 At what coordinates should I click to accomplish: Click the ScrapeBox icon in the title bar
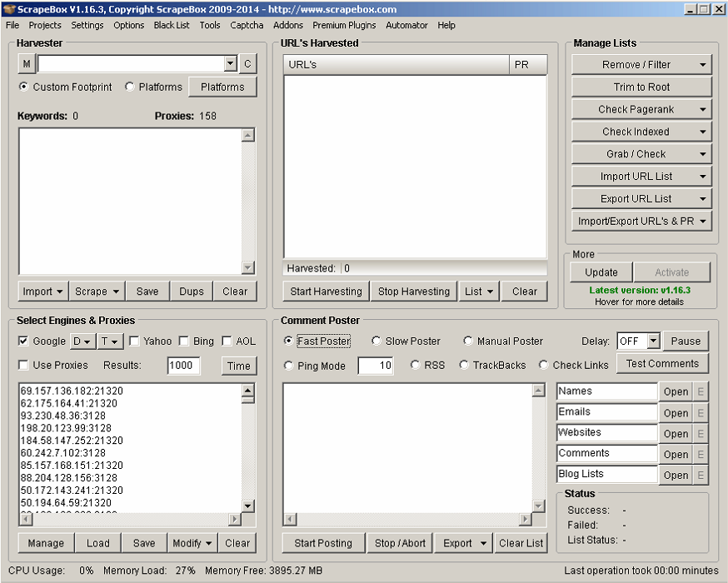(8, 9)
